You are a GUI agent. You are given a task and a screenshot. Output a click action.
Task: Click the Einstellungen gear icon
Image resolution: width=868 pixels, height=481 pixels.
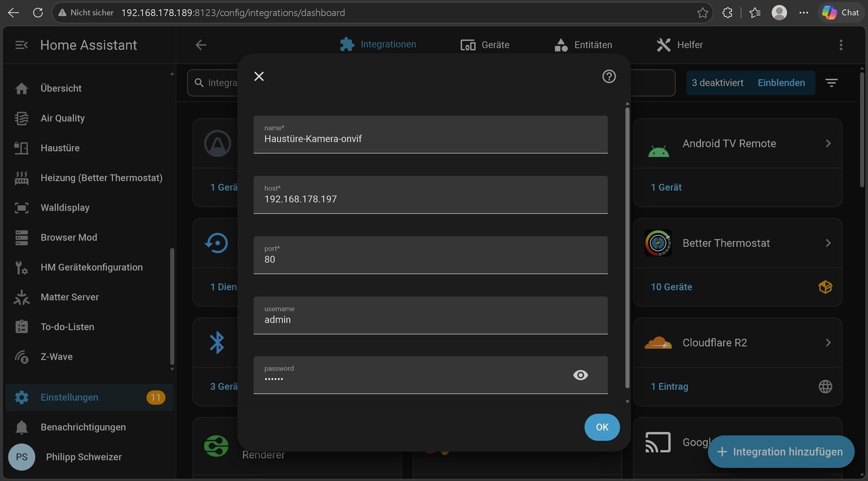pos(22,397)
